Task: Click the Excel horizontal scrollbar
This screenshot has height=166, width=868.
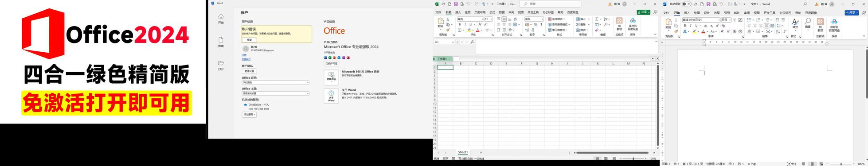Action: [x=613, y=153]
